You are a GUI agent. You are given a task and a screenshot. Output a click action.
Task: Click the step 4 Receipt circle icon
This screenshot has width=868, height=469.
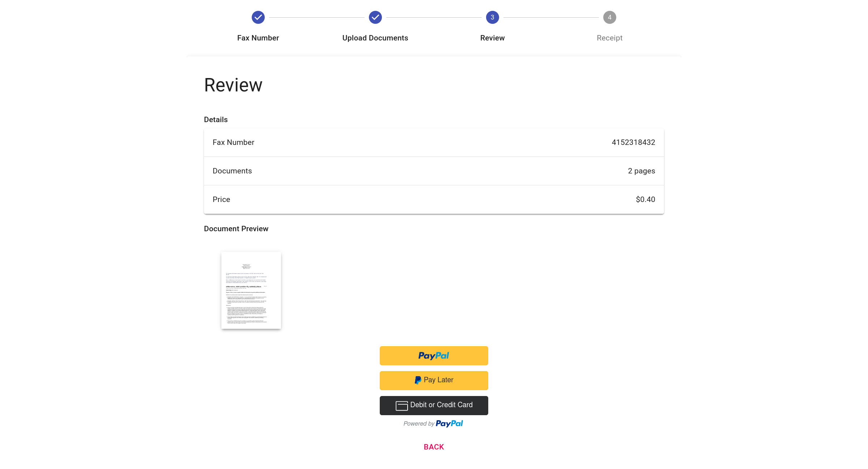(609, 17)
